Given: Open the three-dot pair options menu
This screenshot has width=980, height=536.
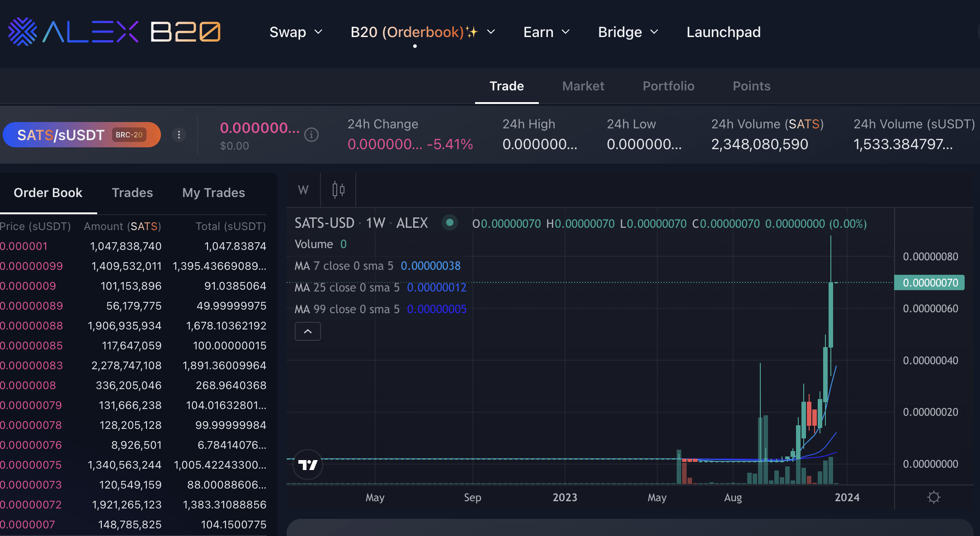Looking at the screenshot, I should coord(179,135).
